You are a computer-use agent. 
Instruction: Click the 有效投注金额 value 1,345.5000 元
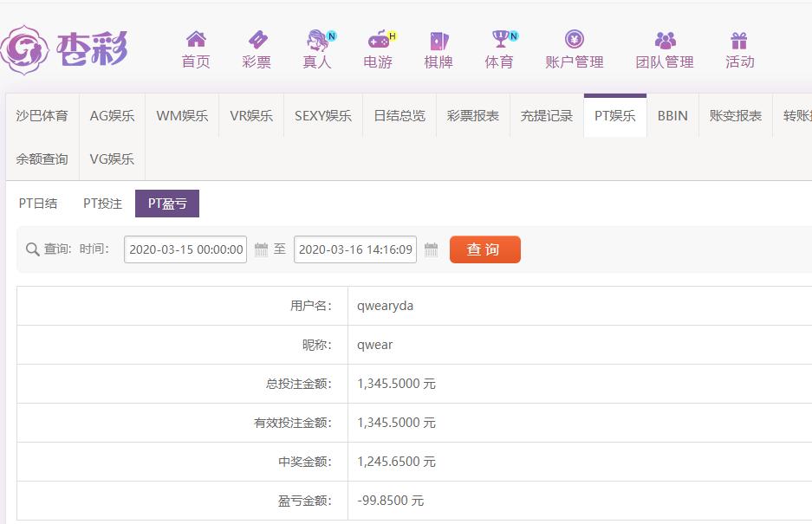(396, 423)
